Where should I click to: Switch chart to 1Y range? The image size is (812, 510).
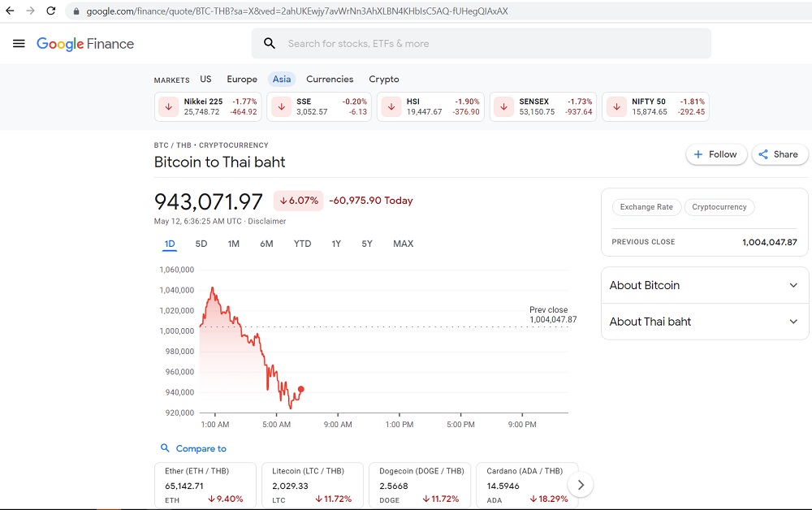(336, 244)
